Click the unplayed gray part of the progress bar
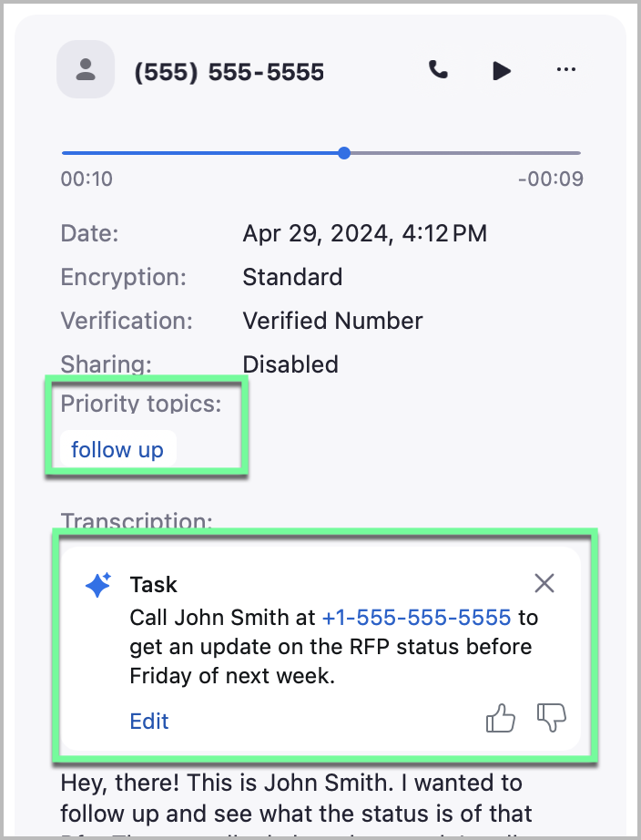The width and height of the screenshot is (641, 840). [464, 153]
